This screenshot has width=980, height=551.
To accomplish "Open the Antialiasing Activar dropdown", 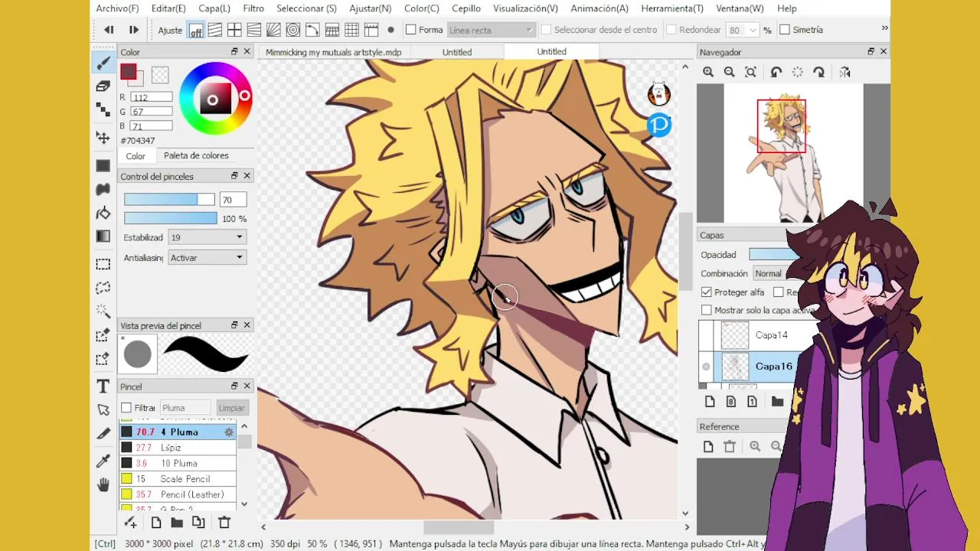I will tap(207, 258).
